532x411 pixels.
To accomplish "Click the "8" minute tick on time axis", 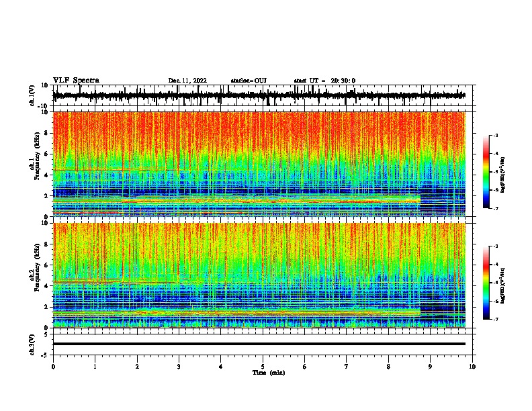I will pos(388,367).
